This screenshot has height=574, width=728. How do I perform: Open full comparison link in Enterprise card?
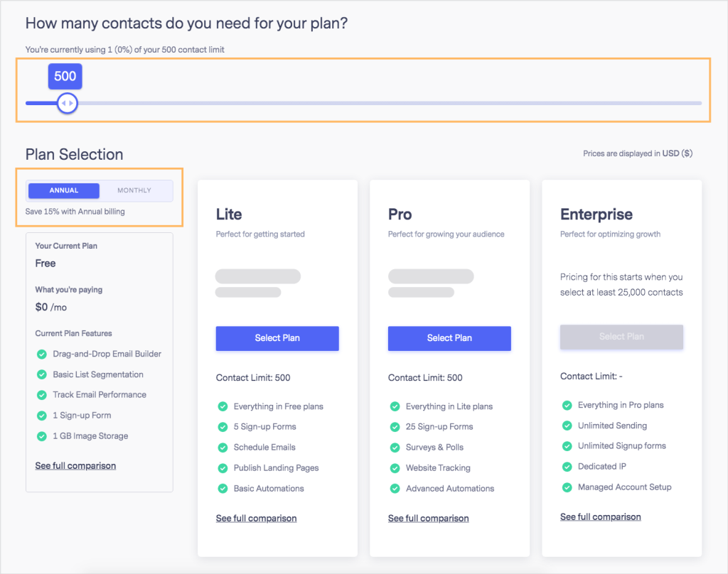[600, 516]
